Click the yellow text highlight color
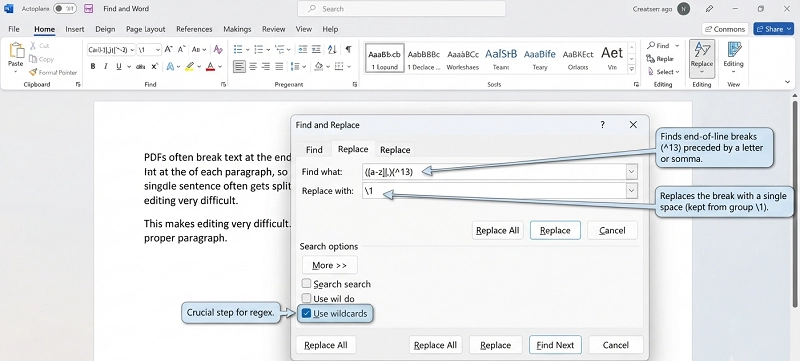 tap(190, 66)
